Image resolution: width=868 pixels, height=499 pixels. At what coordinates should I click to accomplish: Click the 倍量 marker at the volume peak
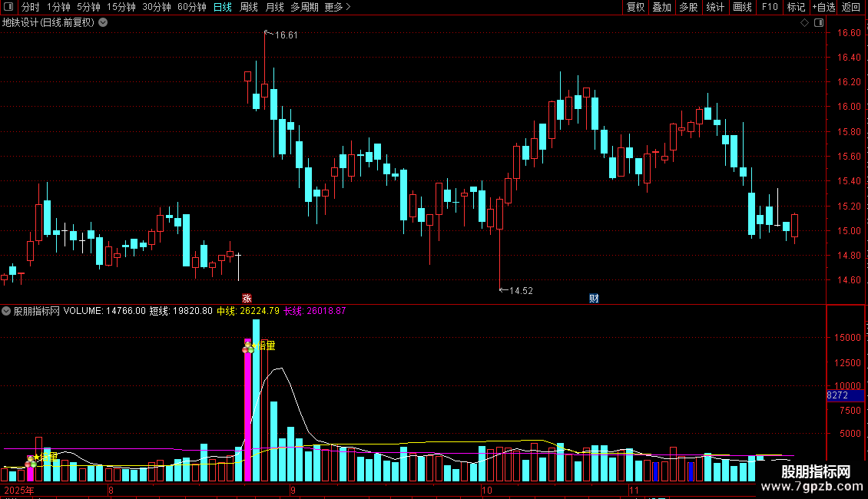click(266, 345)
